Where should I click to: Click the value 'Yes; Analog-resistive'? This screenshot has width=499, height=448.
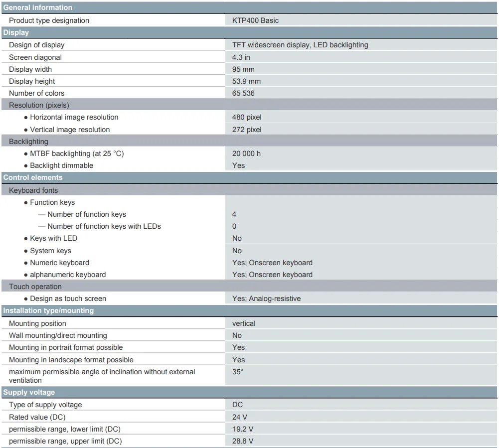(266, 299)
